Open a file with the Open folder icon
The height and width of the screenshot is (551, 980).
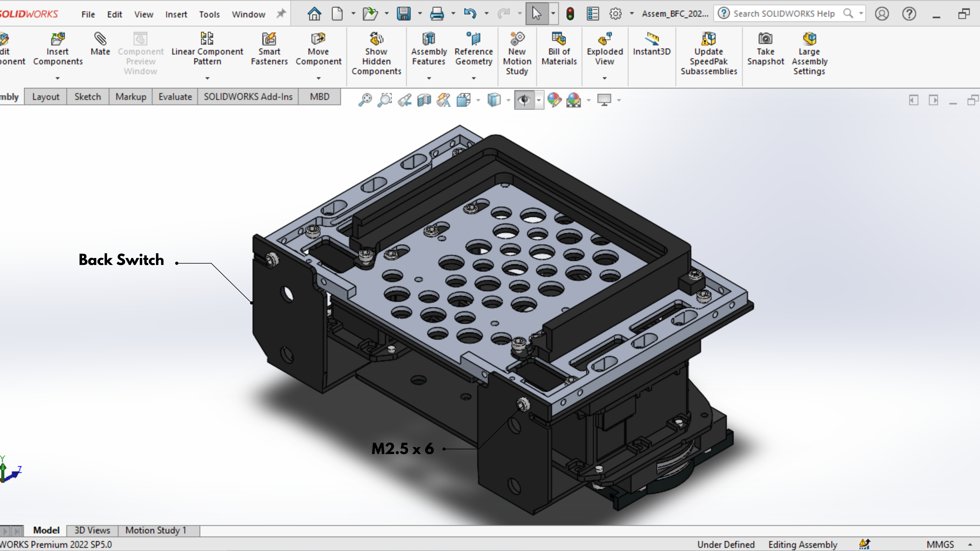tap(370, 14)
